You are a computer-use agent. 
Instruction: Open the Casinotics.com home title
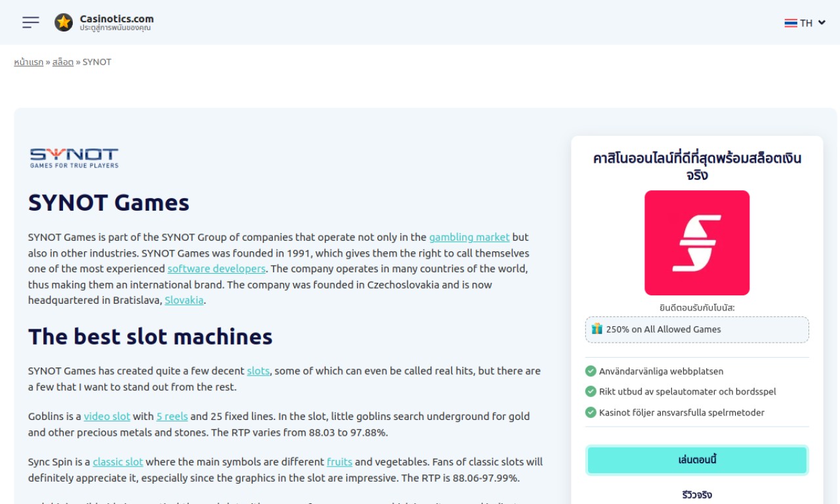click(x=117, y=18)
